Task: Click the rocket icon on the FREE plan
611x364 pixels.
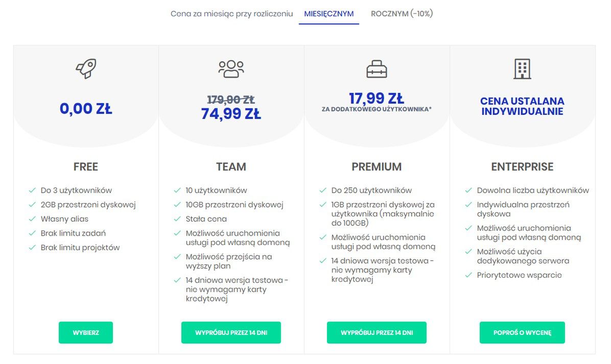Action: point(86,69)
